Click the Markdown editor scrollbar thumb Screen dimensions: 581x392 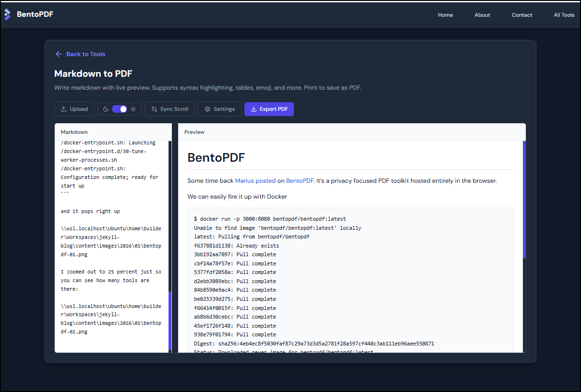pos(170,321)
